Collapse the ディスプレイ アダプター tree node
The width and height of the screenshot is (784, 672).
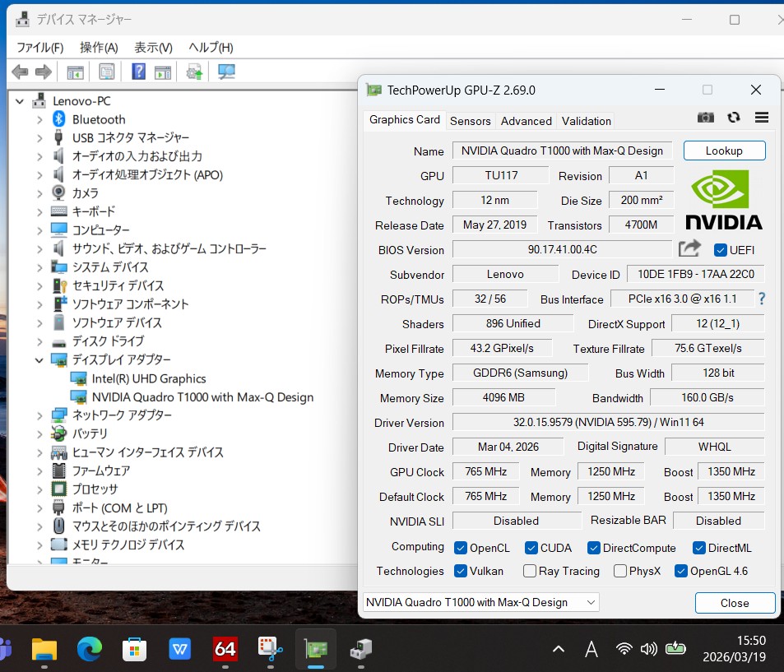(x=39, y=360)
